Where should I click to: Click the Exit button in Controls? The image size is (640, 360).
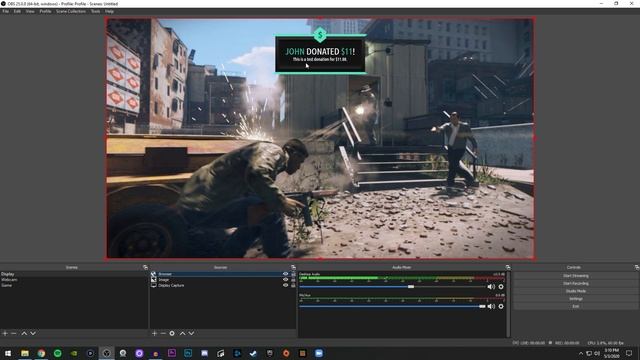pos(576,306)
